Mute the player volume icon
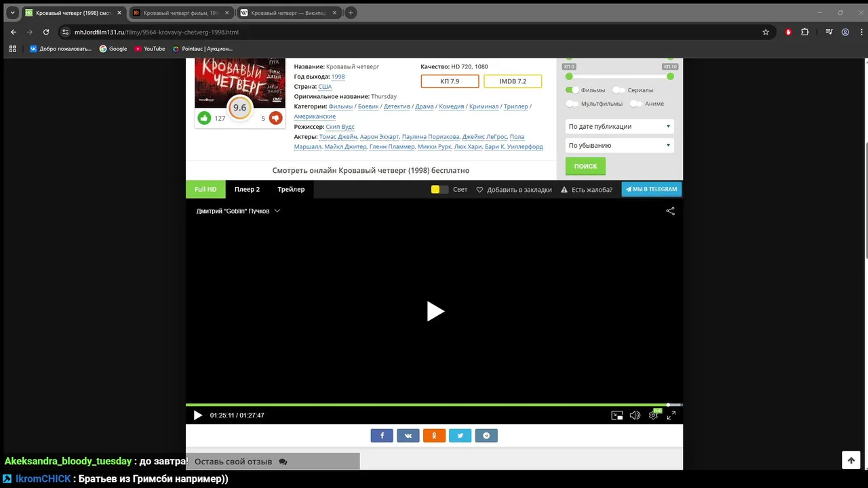This screenshot has height=488, width=868. pyautogui.click(x=635, y=415)
